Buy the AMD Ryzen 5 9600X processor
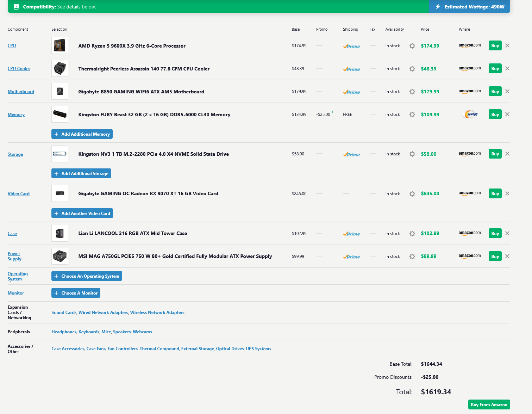This screenshot has width=532, height=414. pyautogui.click(x=495, y=46)
